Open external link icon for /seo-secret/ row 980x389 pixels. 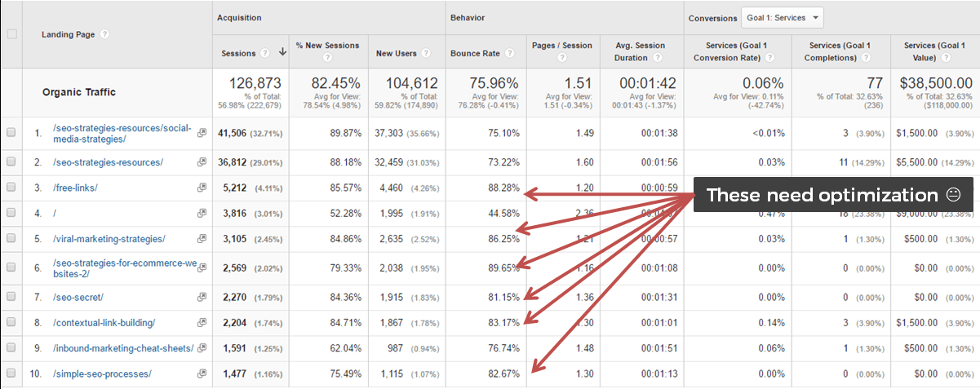pyautogui.click(x=202, y=298)
